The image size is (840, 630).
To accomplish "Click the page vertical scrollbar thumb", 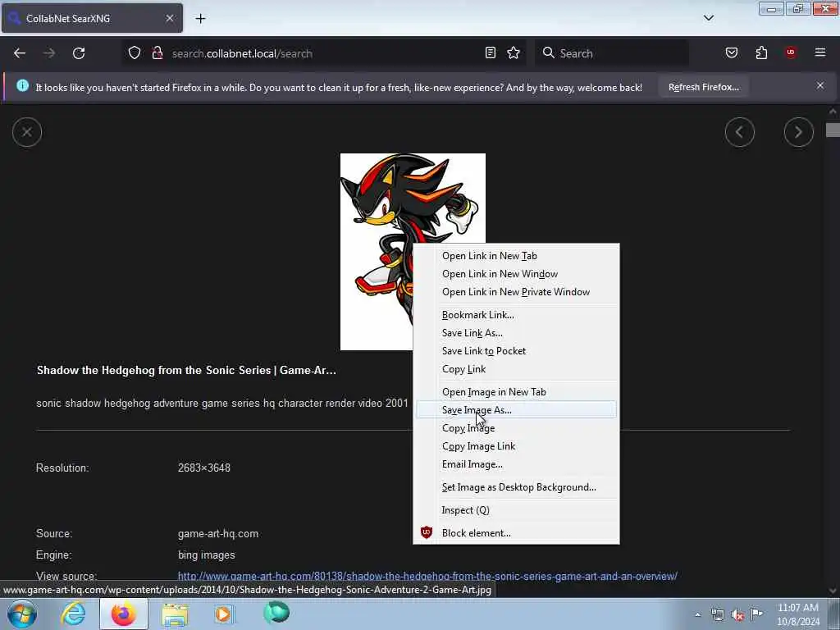I will (x=833, y=130).
